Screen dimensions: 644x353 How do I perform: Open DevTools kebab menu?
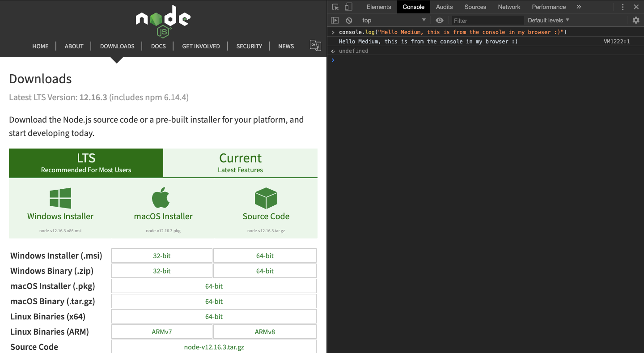coord(623,7)
